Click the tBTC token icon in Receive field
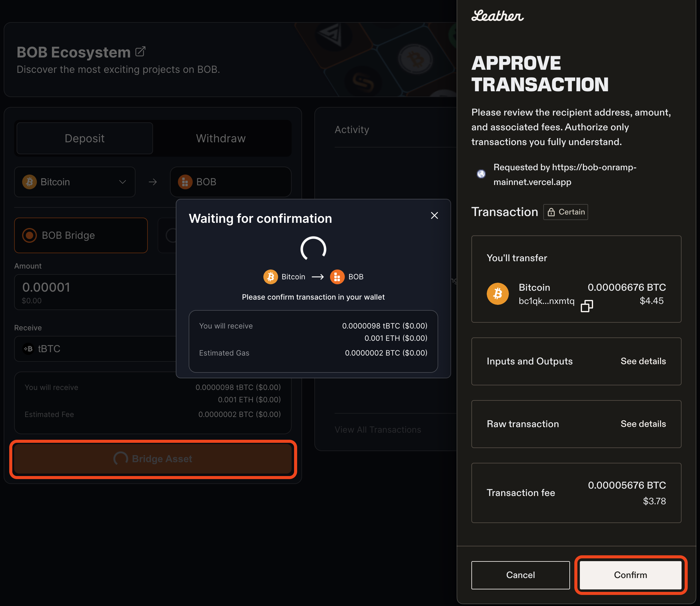700x606 pixels. point(28,349)
